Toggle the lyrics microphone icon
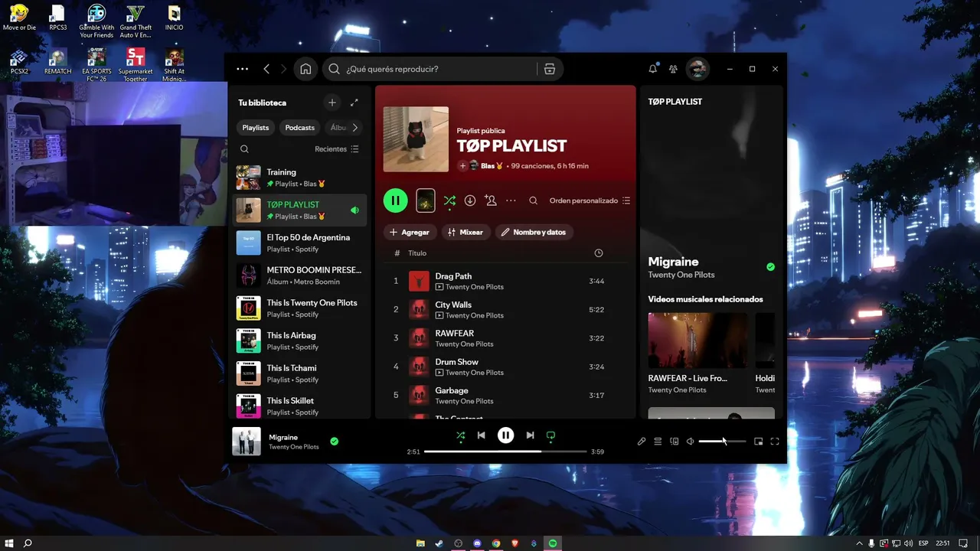 click(642, 442)
